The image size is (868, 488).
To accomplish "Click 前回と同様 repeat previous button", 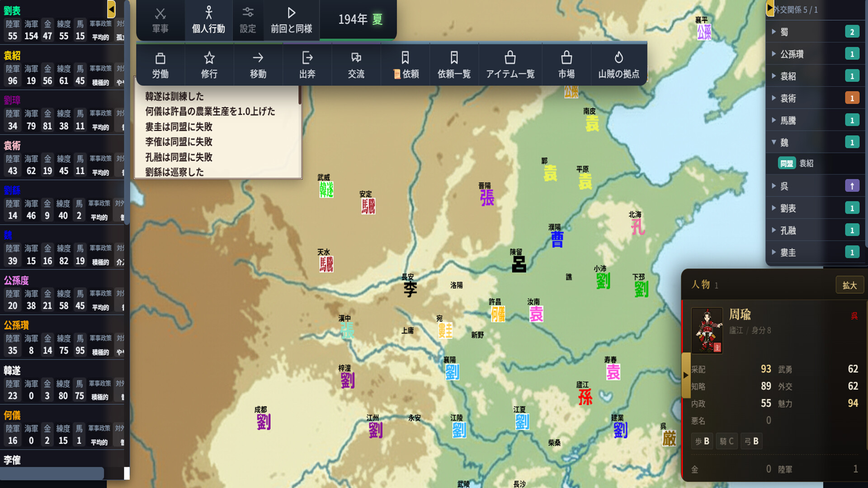I will tap(292, 20).
